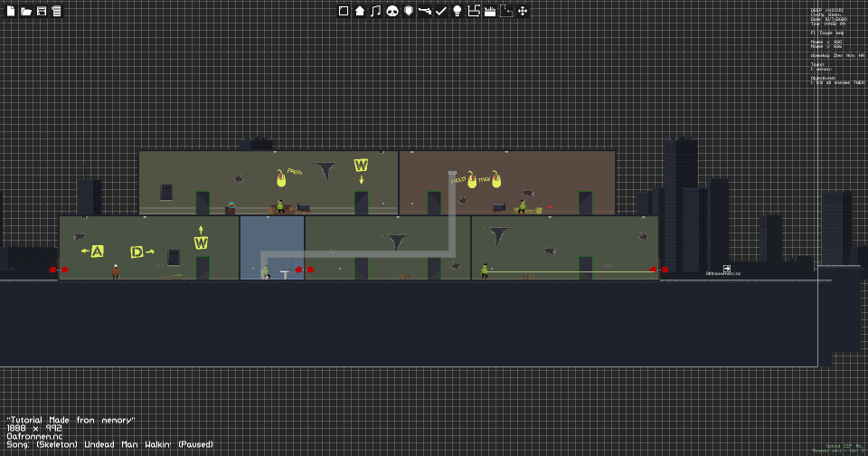
Task: Select green enemy in lower right room
Action: point(485,271)
